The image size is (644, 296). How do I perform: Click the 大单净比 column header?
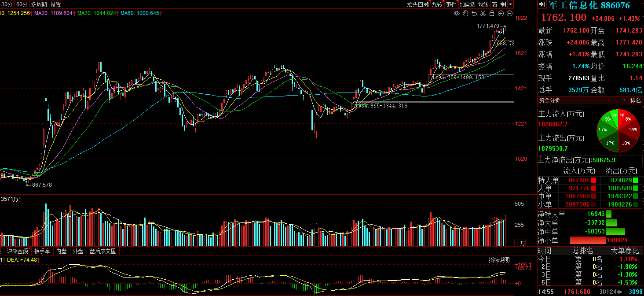coord(624,251)
